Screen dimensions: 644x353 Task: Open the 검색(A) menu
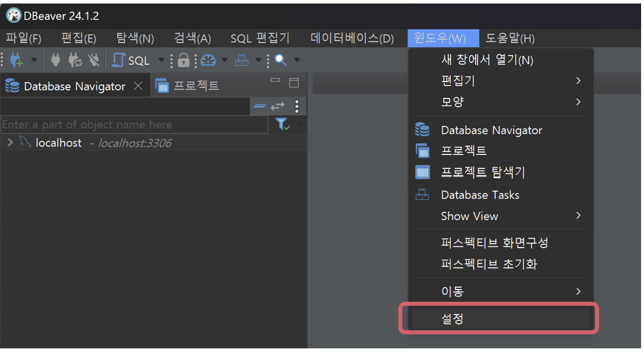coord(193,38)
